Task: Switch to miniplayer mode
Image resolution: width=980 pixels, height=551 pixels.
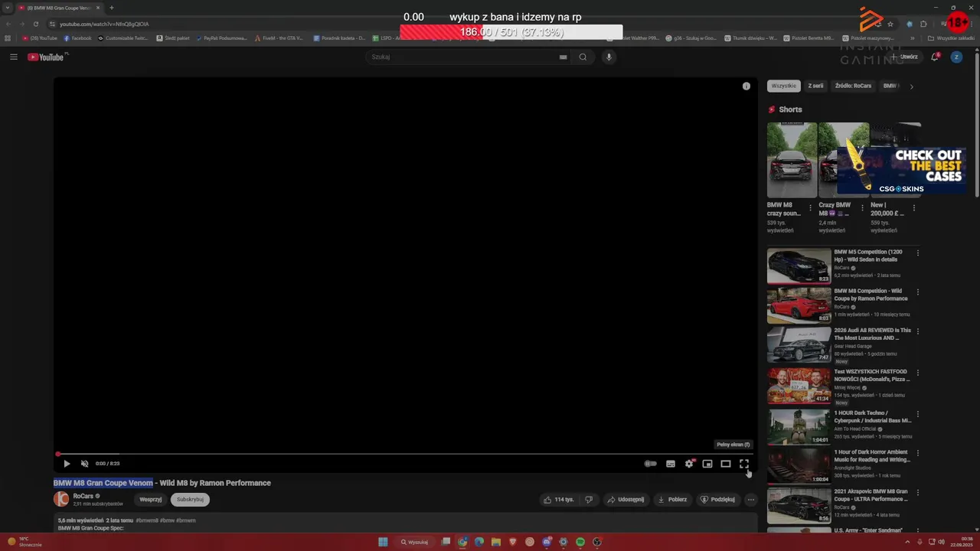Action: coord(707,464)
